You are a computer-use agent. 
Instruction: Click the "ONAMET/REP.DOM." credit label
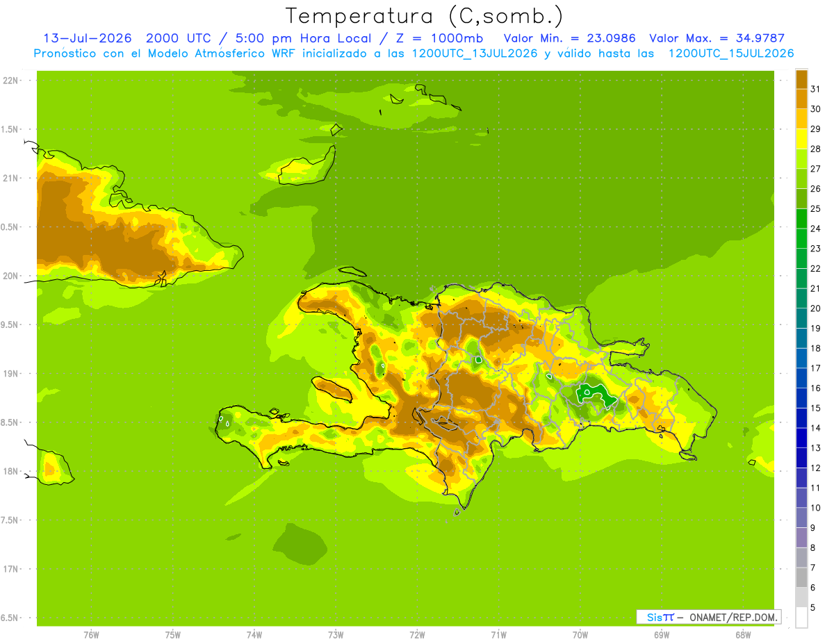coord(734,617)
